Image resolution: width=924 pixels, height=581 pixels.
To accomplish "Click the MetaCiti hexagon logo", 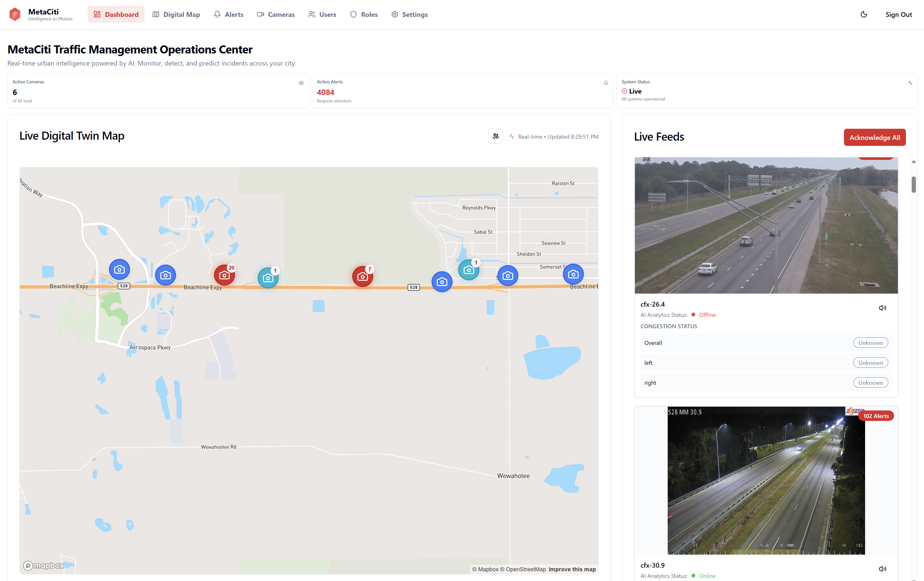I will click(x=15, y=14).
